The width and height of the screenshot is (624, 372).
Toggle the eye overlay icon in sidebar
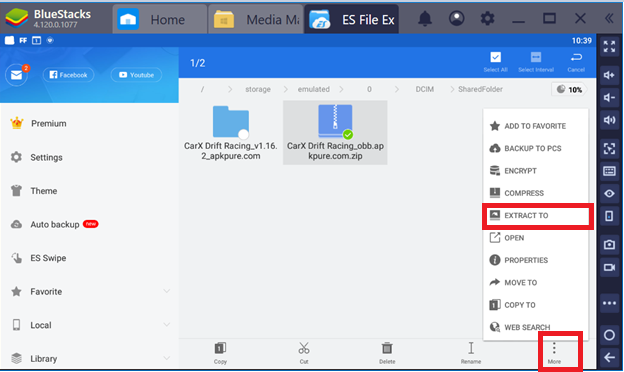(x=609, y=193)
